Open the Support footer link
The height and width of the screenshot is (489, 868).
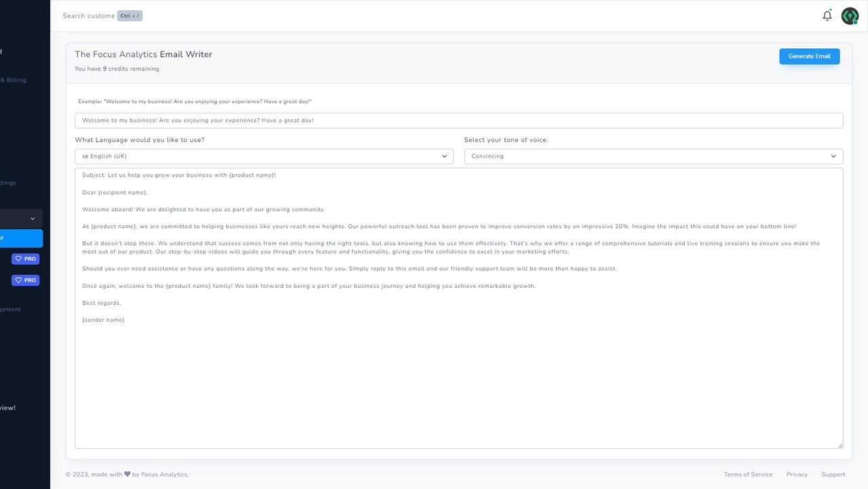[x=833, y=474]
